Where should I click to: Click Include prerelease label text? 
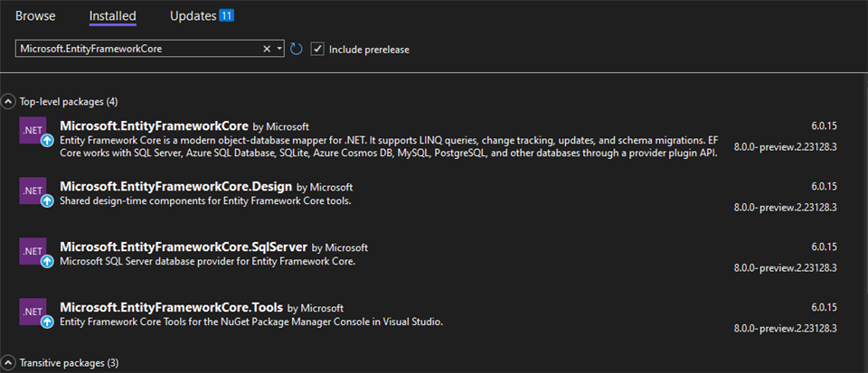pos(369,49)
